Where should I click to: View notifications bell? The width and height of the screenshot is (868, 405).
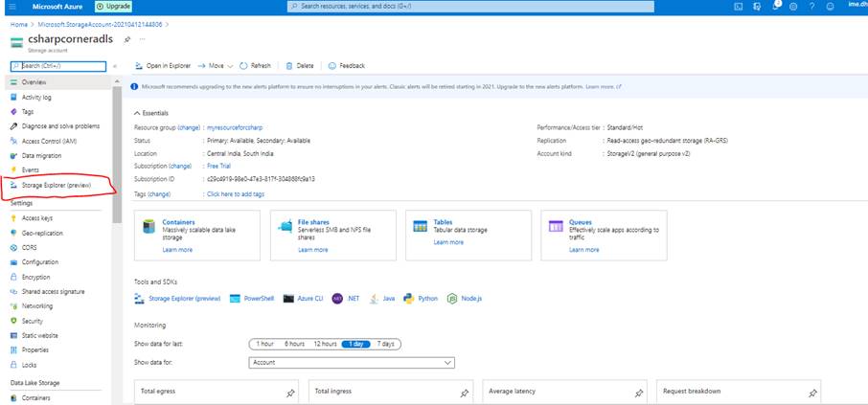click(776, 6)
